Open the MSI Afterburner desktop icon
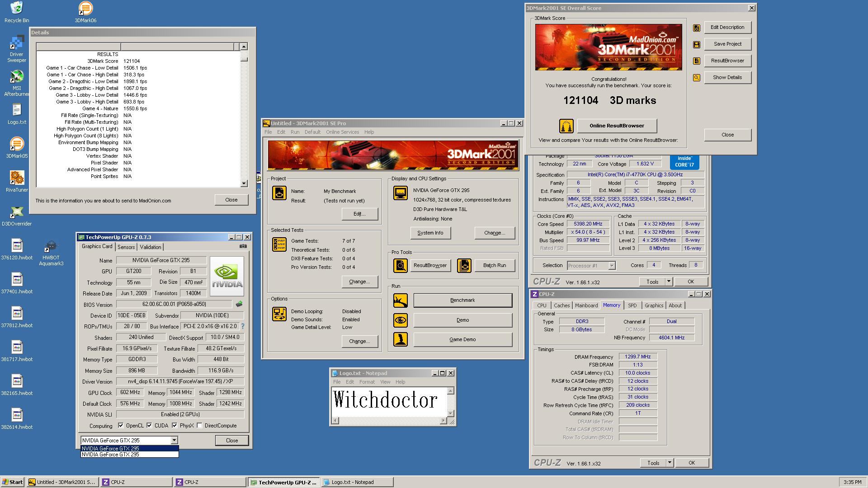The width and height of the screenshot is (868, 488). [x=17, y=77]
